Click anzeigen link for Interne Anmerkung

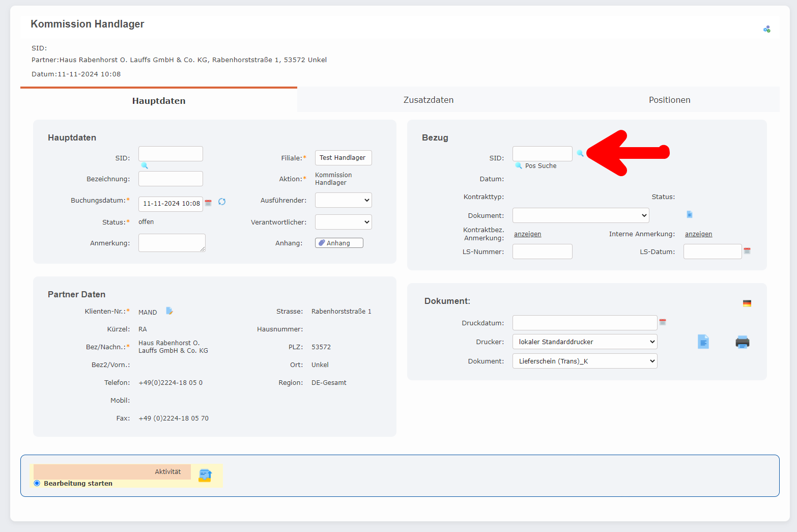point(698,234)
